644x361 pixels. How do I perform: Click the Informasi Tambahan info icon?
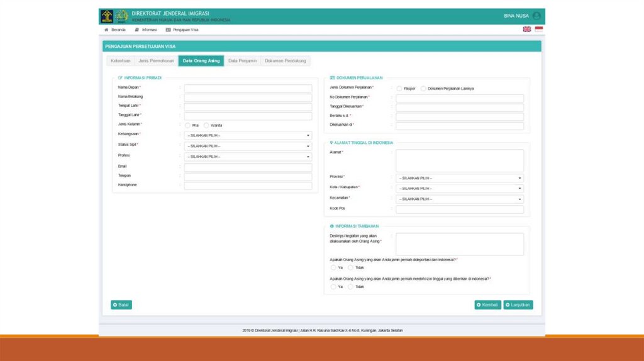pos(332,226)
